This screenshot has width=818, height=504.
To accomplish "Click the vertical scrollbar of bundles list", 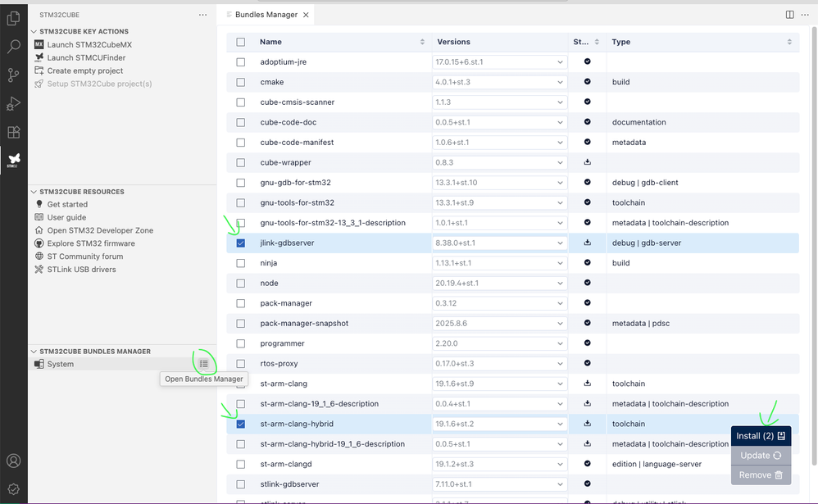I will 815,245.
